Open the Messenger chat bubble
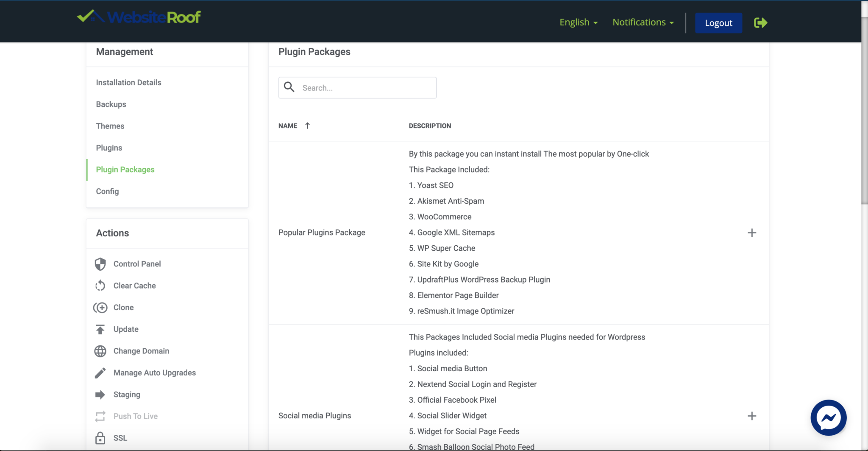Screen dimensions: 868x451 [x=829, y=417]
